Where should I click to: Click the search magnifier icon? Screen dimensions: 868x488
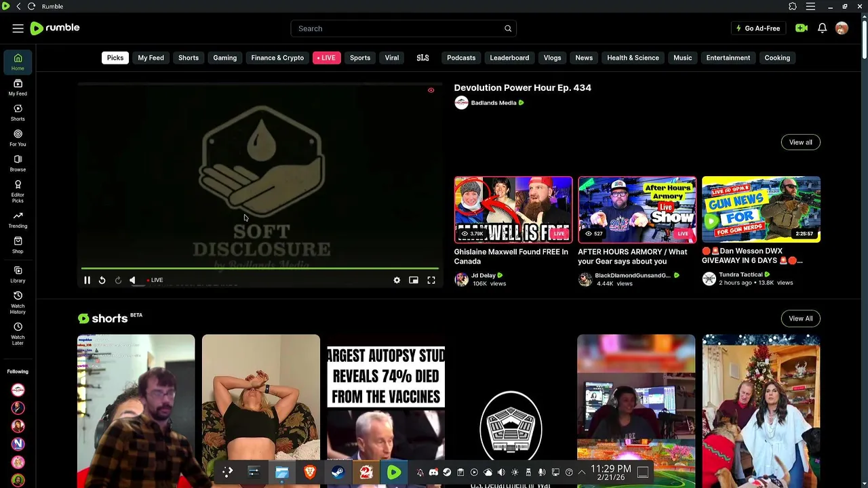508,28
